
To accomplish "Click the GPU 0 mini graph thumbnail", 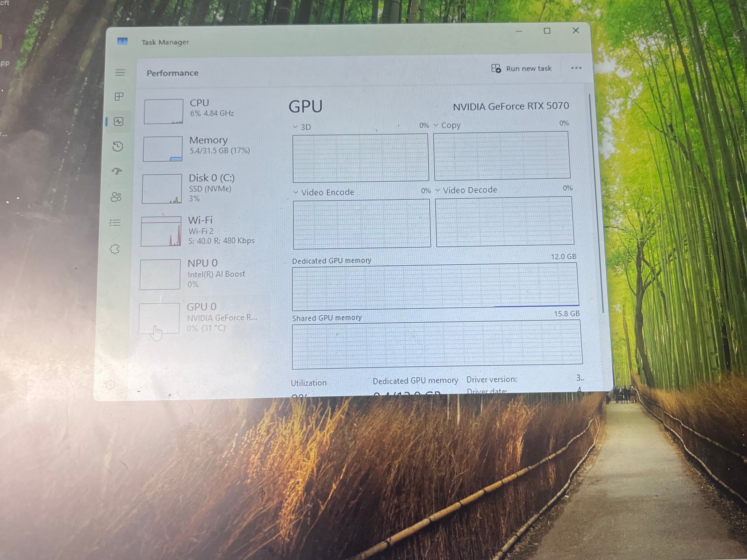I will (159, 318).
